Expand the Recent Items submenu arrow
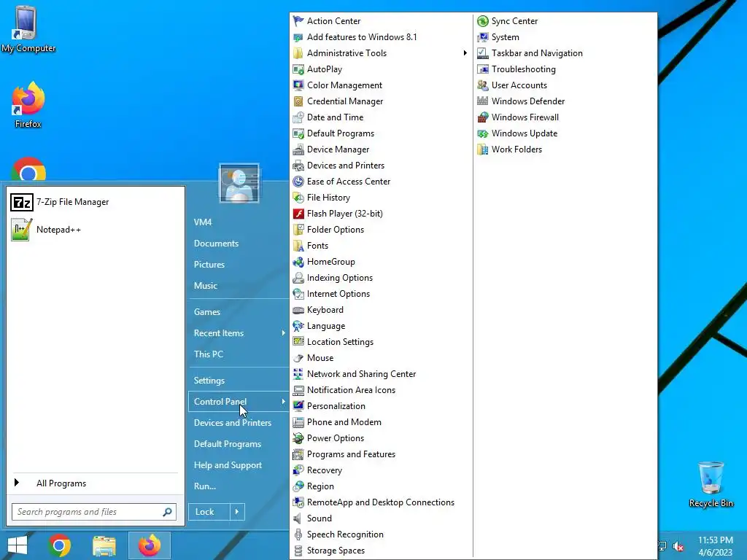747x560 pixels. tap(284, 332)
